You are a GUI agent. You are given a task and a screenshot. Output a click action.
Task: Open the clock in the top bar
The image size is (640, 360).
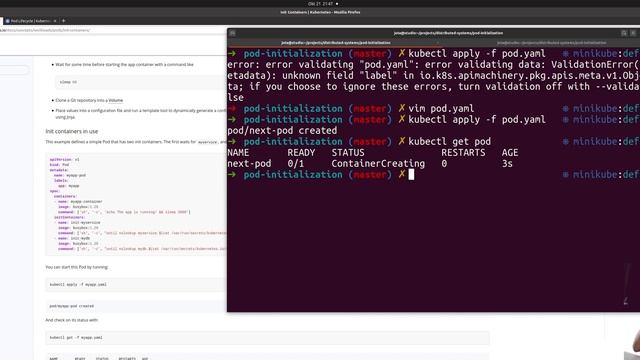coord(320,4)
